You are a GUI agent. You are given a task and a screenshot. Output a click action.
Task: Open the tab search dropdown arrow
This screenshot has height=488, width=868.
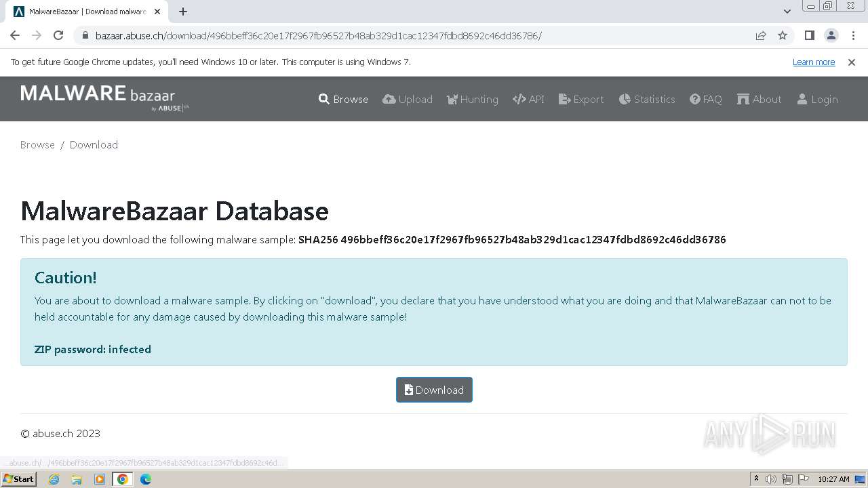click(x=787, y=12)
